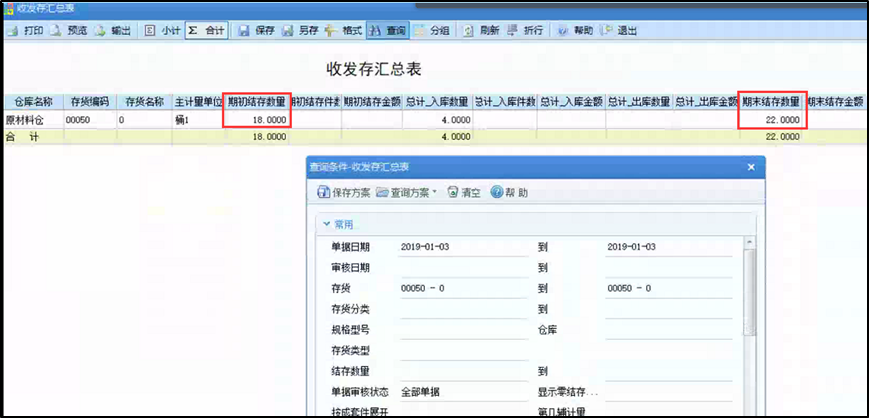
Task: Click 18.0000 in the 合计 row
Action: point(269,137)
